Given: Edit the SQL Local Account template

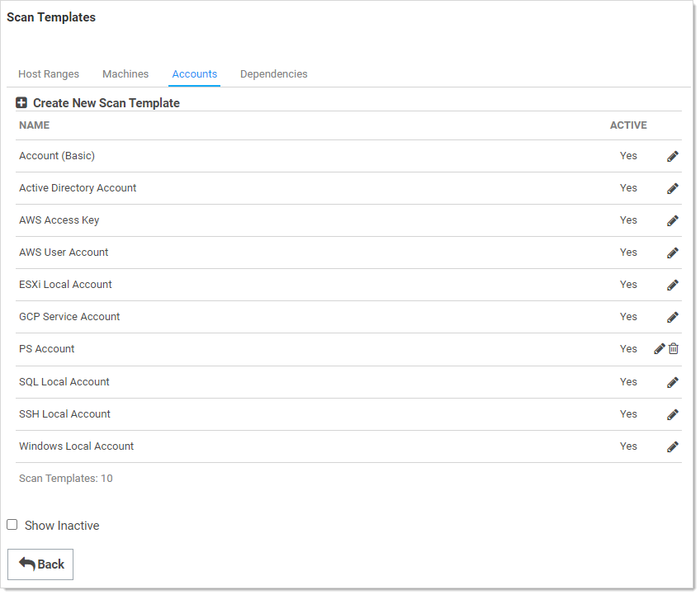Looking at the screenshot, I should point(672,382).
